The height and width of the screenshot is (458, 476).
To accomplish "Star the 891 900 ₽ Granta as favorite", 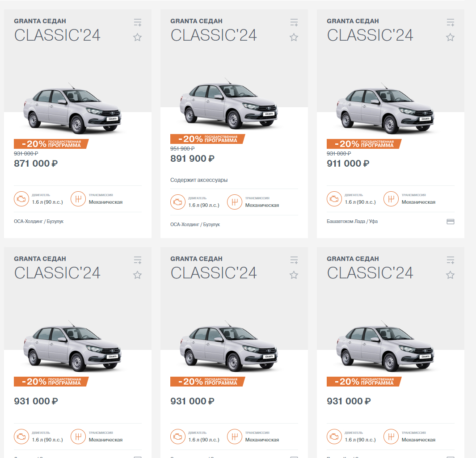I will pyautogui.click(x=294, y=38).
